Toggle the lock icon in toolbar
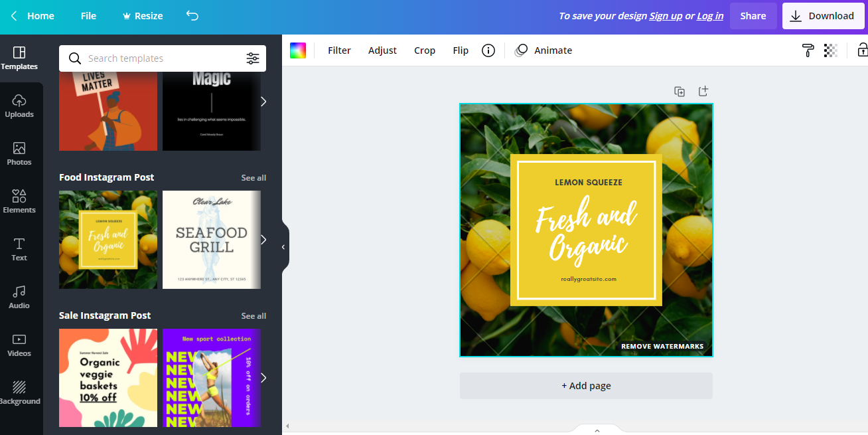Viewport: 868px width, 435px height. [862, 50]
